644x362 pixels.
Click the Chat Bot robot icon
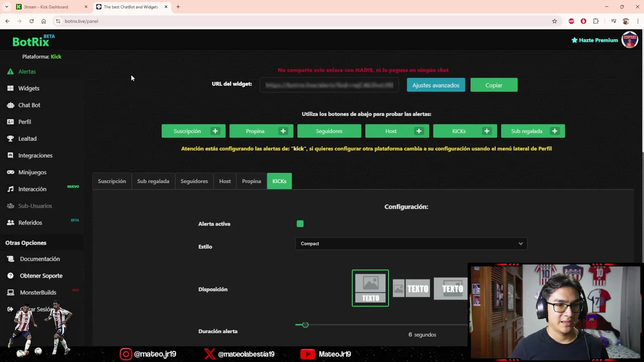point(10,105)
